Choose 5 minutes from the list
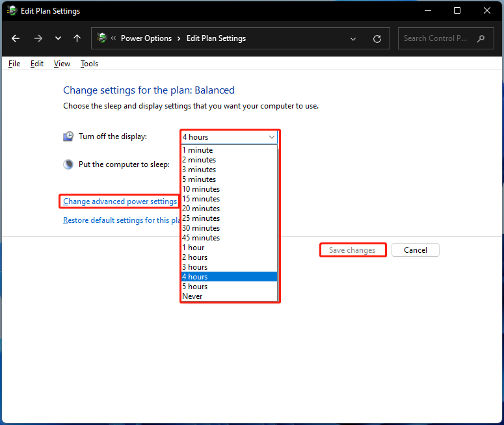 [230, 179]
